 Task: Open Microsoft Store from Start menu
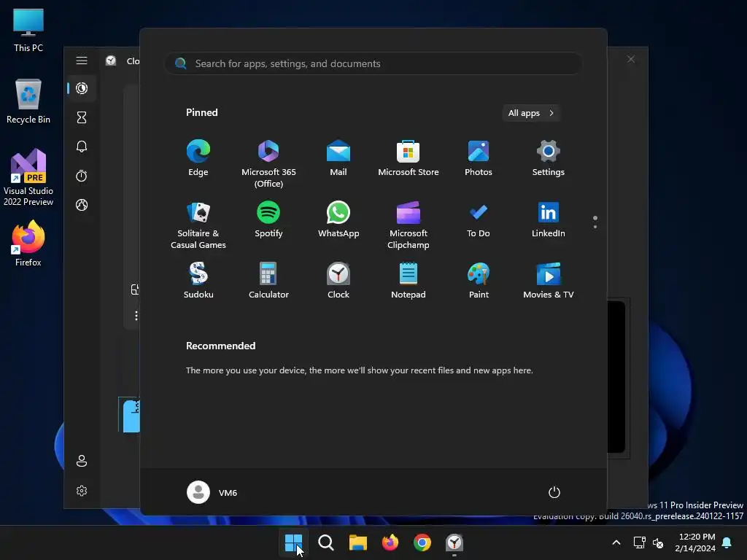click(409, 158)
